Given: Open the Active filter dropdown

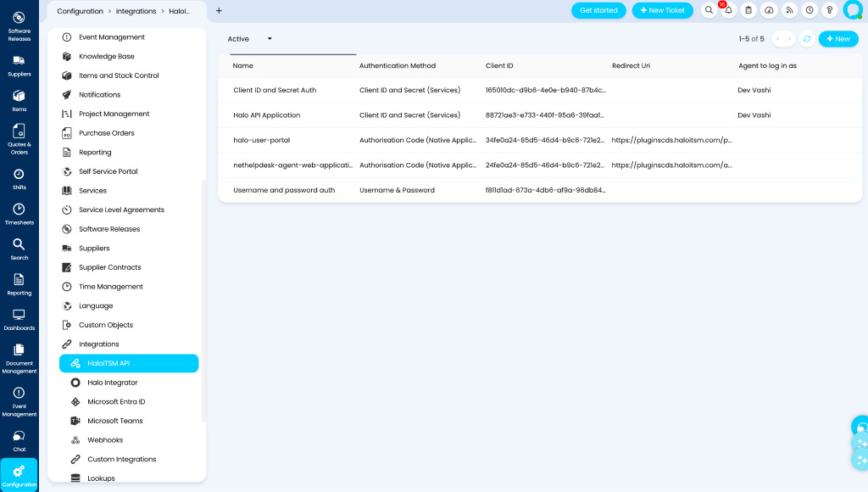Looking at the screenshot, I should click(250, 39).
